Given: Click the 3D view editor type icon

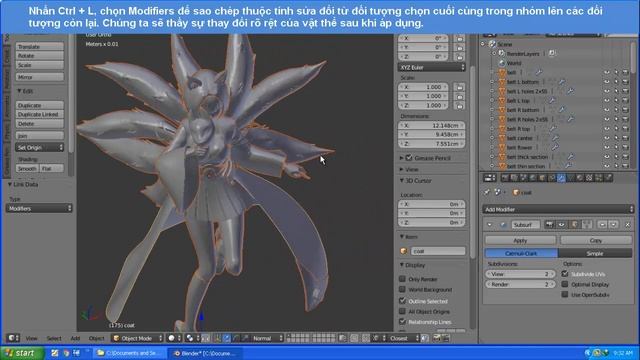Looking at the screenshot, I should point(13,338).
